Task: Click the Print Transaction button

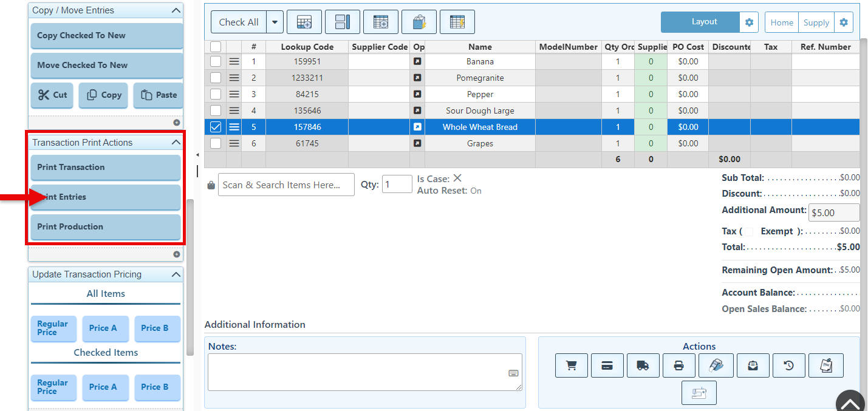Action: click(106, 168)
